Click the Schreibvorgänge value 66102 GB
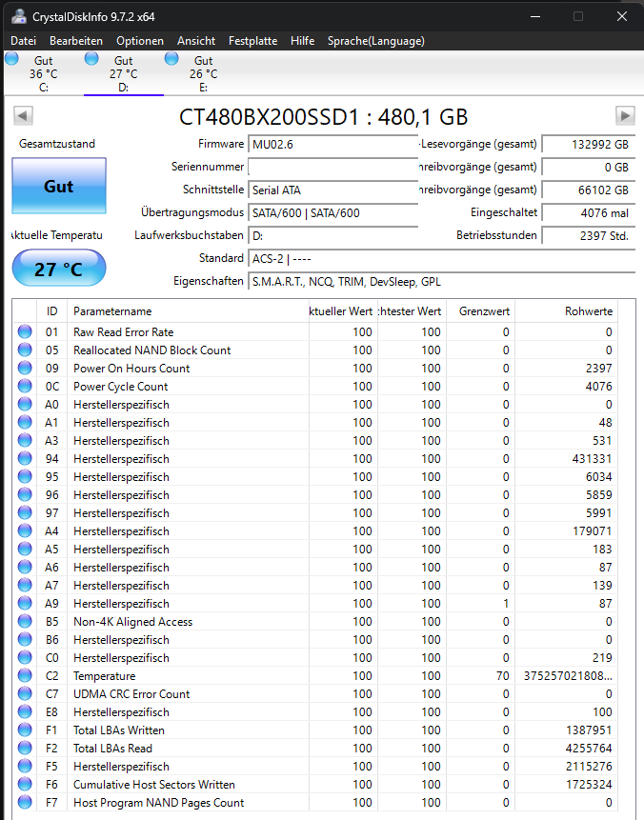This screenshot has width=644, height=820. [589, 190]
